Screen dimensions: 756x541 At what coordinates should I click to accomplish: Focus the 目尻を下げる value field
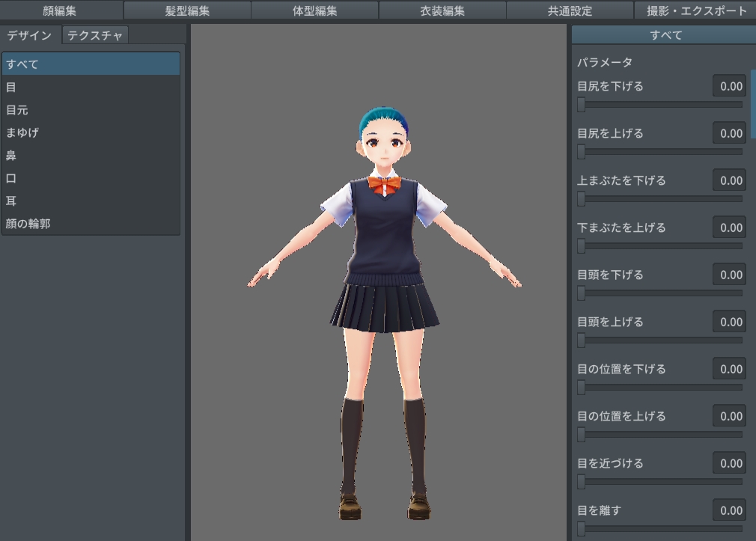coord(730,86)
